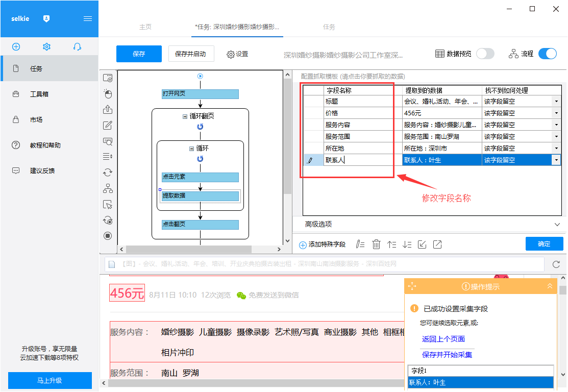Image resolution: width=568 pixels, height=392 pixels.
Task: Move field up arrow icon
Action: (391, 244)
